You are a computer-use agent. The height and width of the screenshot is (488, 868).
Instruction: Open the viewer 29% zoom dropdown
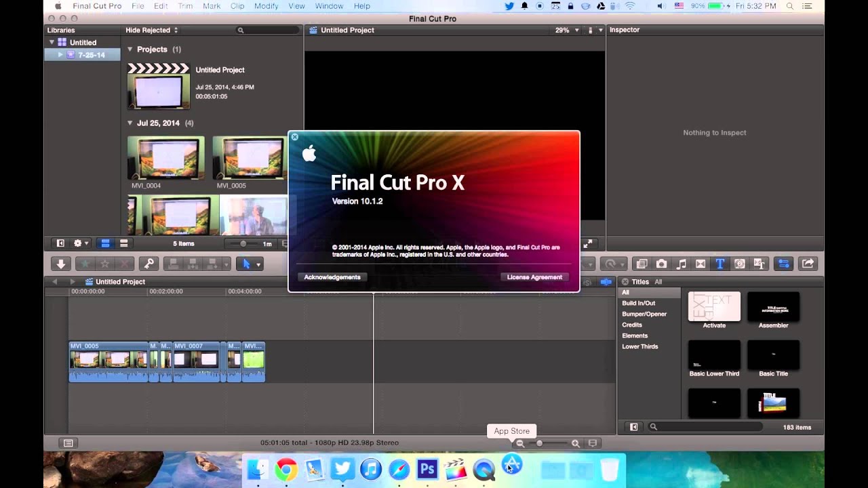pyautogui.click(x=567, y=30)
